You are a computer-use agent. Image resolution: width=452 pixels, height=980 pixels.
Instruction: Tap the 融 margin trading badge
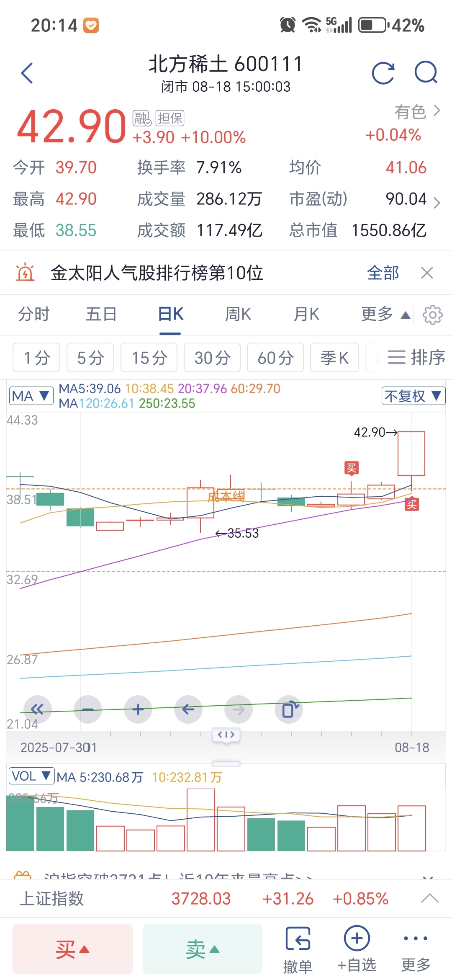coord(142,118)
